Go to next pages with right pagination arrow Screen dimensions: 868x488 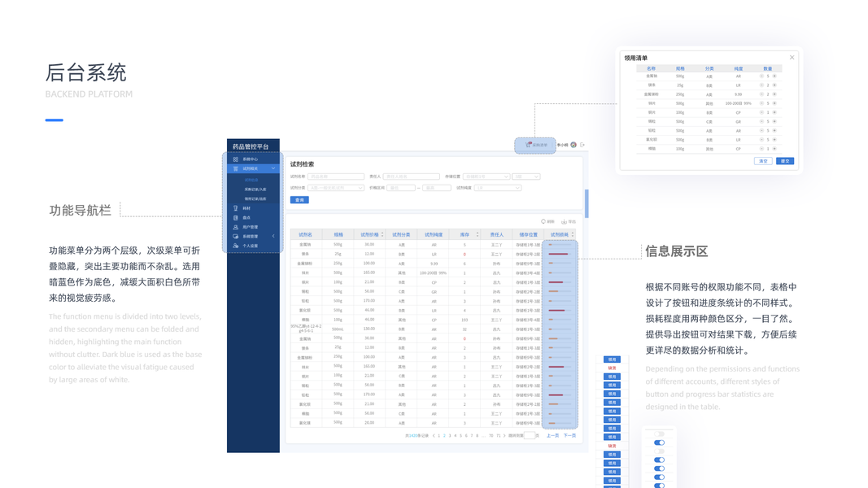click(x=504, y=436)
